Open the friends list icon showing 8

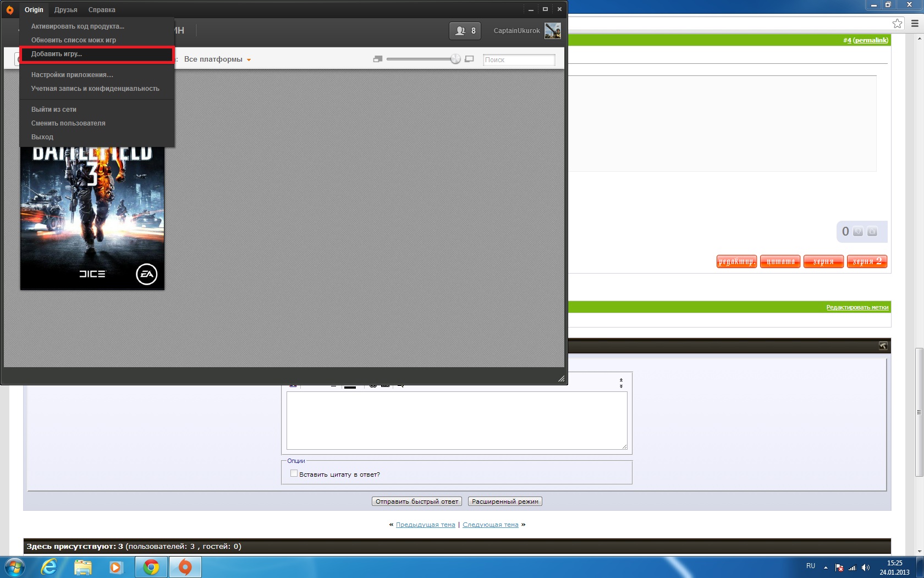point(465,31)
